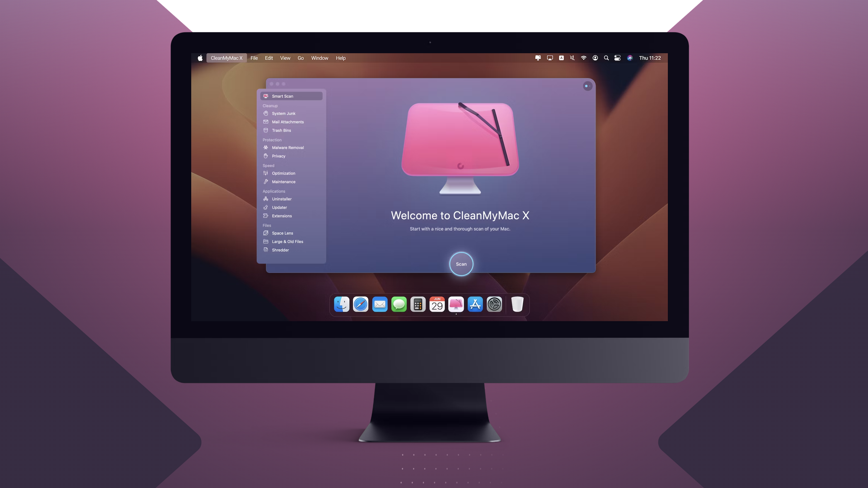This screenshot has width=868, height=488.
Task: Expand the Maintenance speed section
Action: click(284, 181)
